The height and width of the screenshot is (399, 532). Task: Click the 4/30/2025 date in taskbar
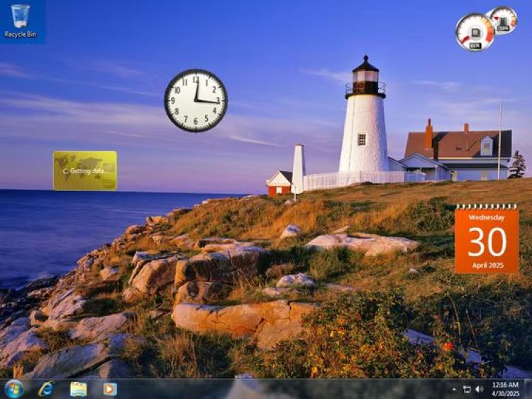505,393
